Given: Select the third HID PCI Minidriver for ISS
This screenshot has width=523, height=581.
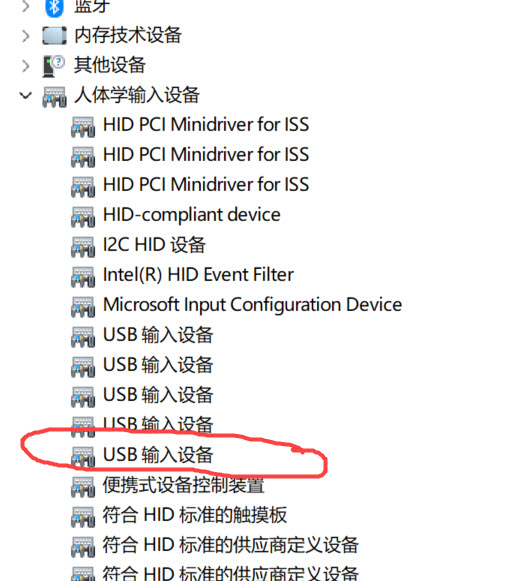Looking at the screenshot, I should point(206,185).
